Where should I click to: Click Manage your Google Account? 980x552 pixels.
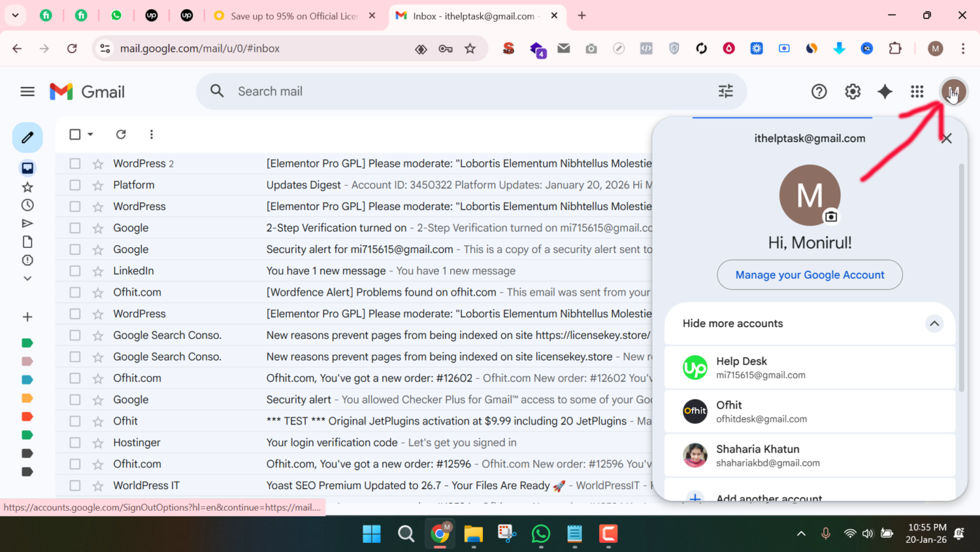[809, 275]
